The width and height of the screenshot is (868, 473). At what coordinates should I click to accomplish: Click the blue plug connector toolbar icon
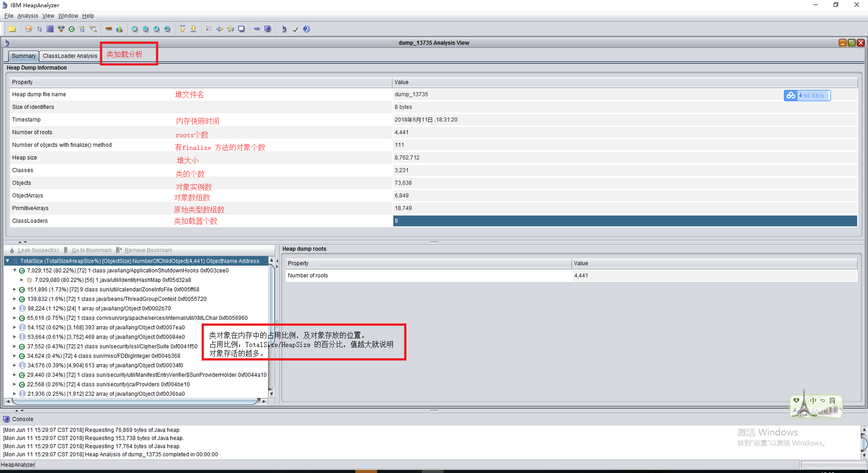coord(220,29)
